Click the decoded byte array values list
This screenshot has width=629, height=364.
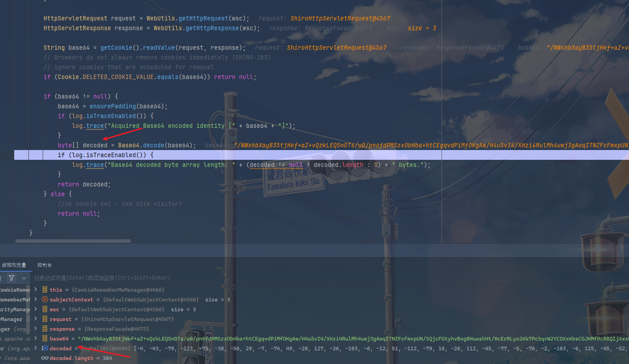(381, 348)
